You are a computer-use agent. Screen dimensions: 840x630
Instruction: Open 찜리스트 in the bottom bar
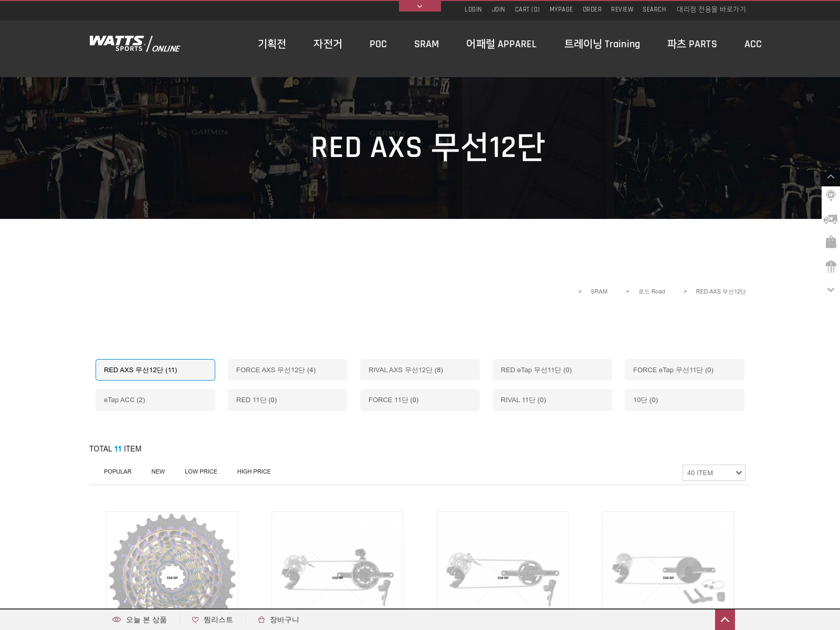[218, 620]
